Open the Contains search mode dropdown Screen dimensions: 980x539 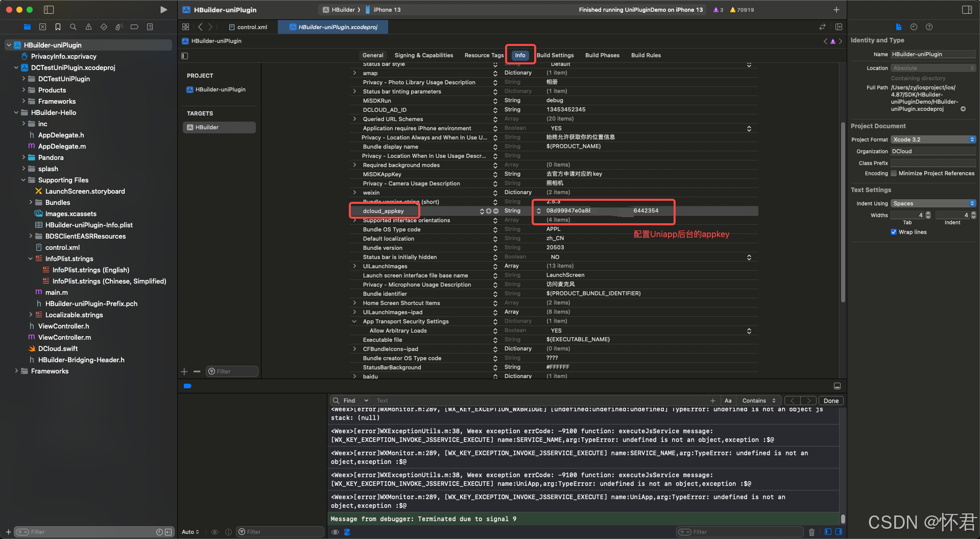(x=759, y=401)
